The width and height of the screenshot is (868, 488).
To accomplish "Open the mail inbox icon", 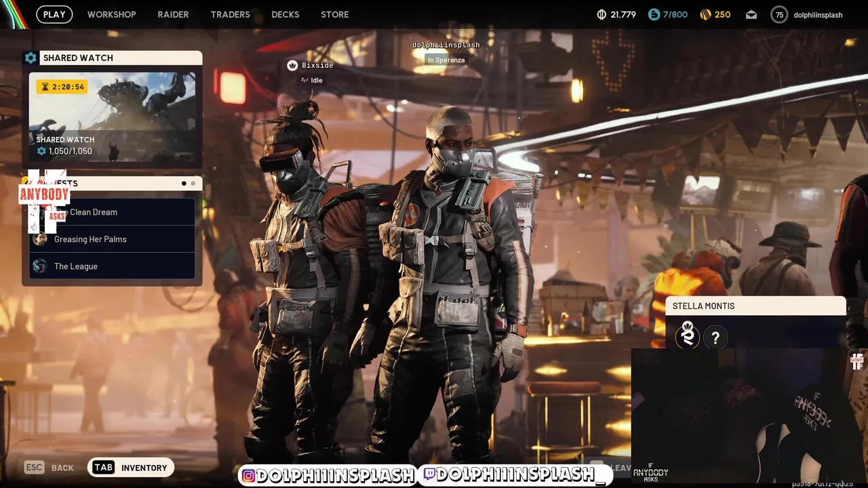I will pyautogui.click(x=751, y=14).
